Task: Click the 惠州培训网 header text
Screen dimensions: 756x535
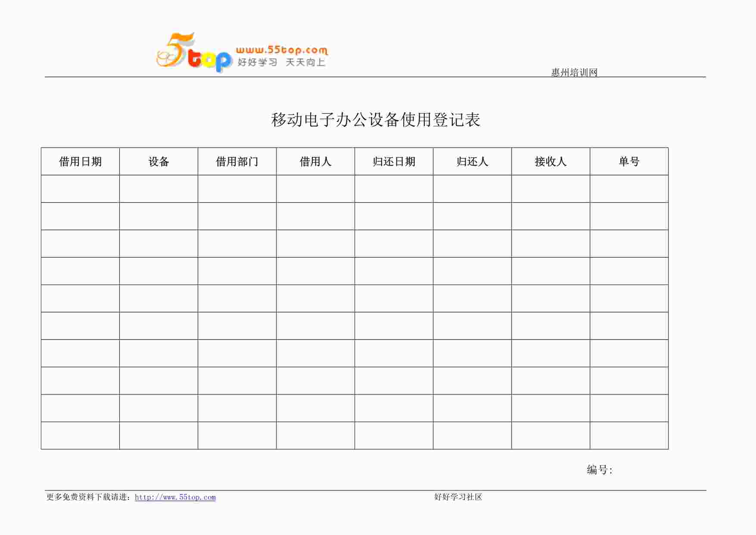Action: tap(574, 72)
